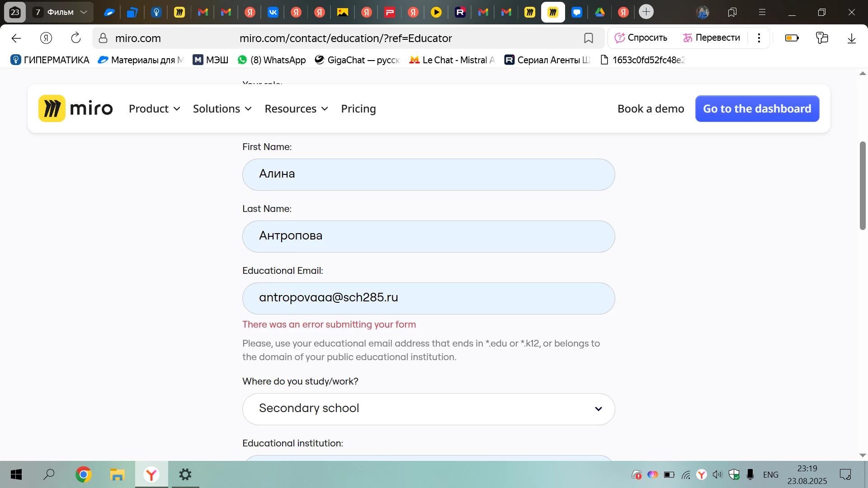Open the МЭШ bookmark
Image resolution: width=868 pixels, height=488 pixels.
(211, 60)
